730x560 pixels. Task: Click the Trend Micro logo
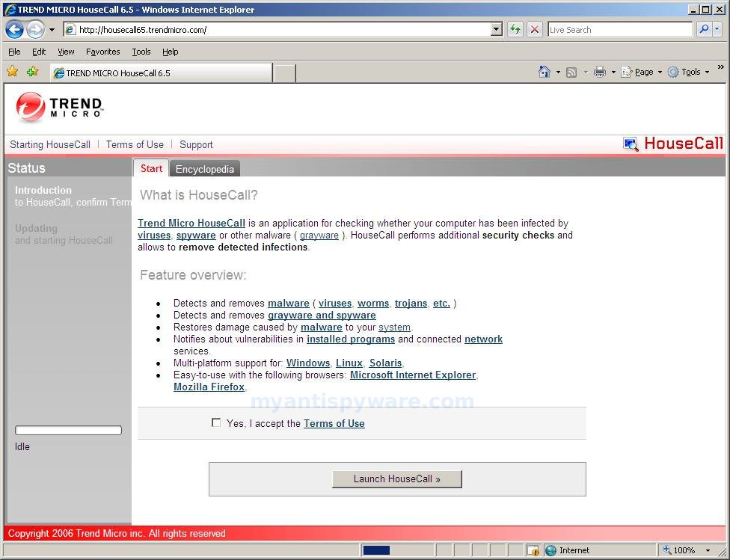58,107
